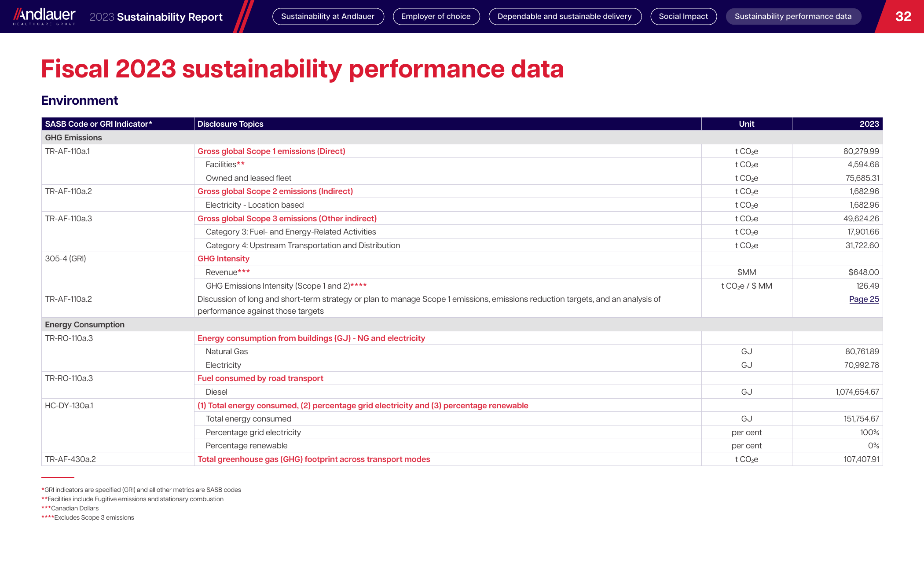Image resolution: width=924 pixels, height=561 pixels.
Task: Click code HC-DY-130a.1
Action: click(69, 406)
